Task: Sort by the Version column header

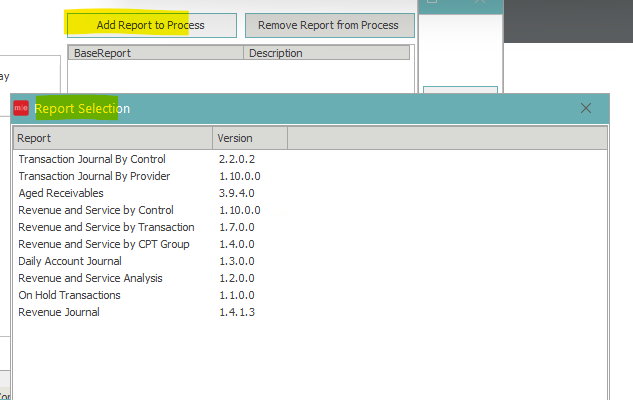Action: tap(250, 138)
